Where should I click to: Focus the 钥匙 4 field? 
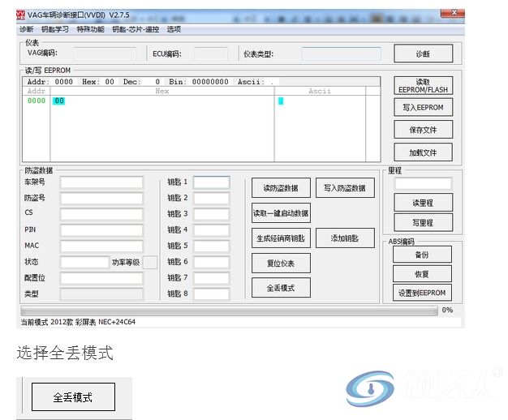click(212, 230)
